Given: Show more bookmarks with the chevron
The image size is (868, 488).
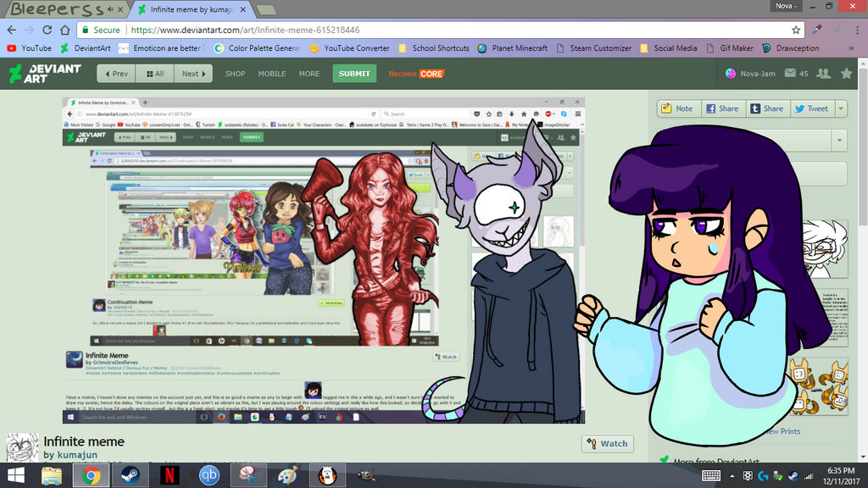Looking at the screenshot, I should pos(851,48).
